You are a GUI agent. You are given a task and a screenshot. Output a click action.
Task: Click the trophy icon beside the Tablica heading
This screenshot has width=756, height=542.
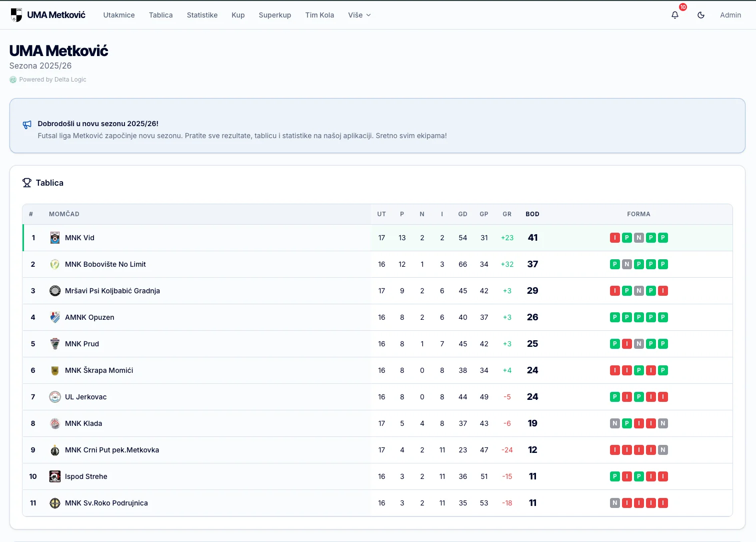click(27, 183)
